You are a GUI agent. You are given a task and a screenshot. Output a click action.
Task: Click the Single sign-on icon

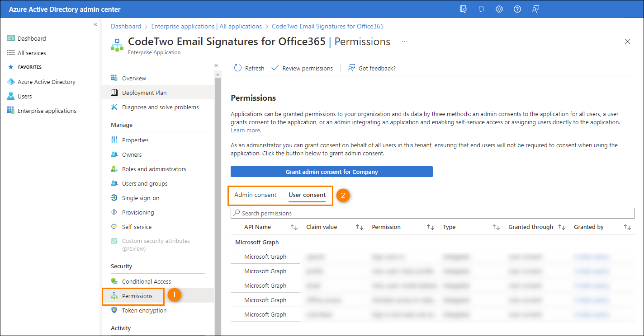114,198
